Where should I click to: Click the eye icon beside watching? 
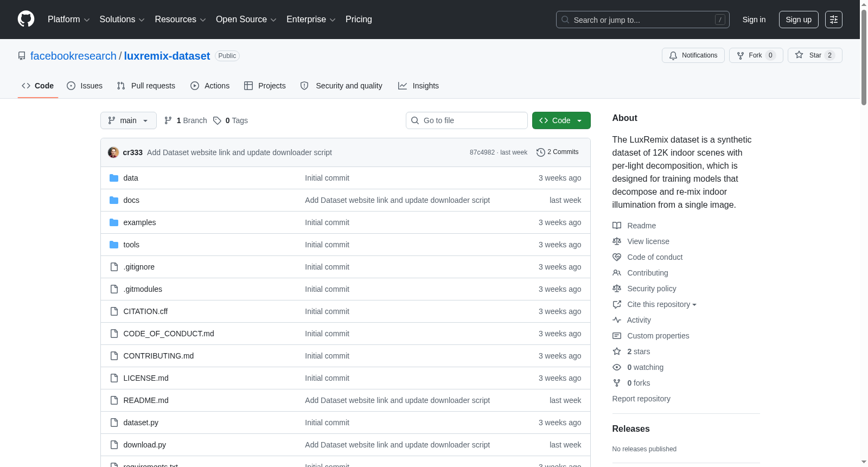(x=617, y=367)
